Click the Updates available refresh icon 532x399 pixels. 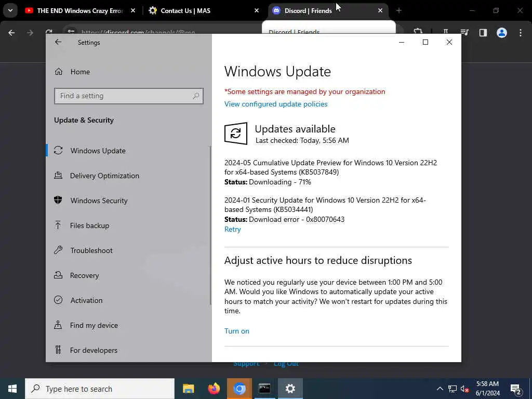[x=236, y=134]
